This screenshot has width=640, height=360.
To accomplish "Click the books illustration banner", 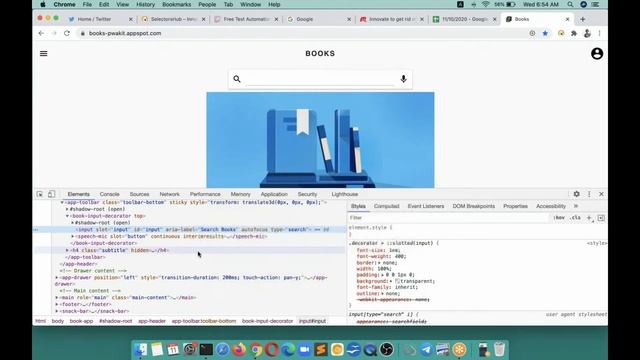I will click(x=320, y=140).
